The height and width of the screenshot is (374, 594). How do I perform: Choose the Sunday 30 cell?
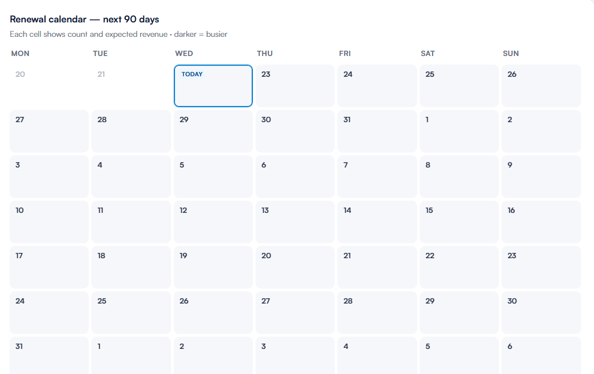point(541,313)
